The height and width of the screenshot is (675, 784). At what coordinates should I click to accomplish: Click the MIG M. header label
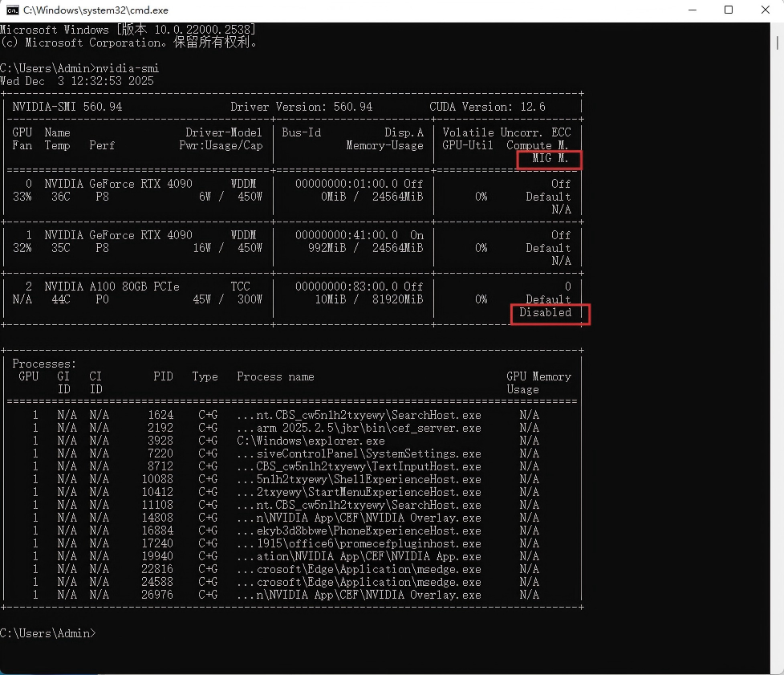pos(550,158)
